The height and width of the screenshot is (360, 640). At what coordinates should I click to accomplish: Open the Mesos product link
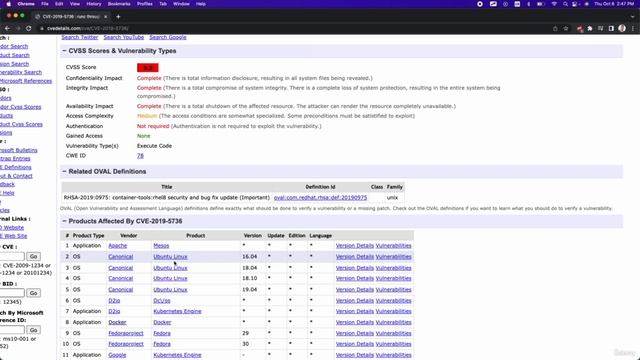coord(161,246)
